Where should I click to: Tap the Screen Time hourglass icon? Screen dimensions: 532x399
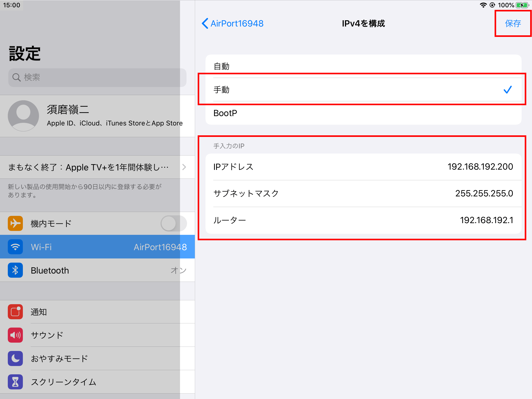click(15, 382)
